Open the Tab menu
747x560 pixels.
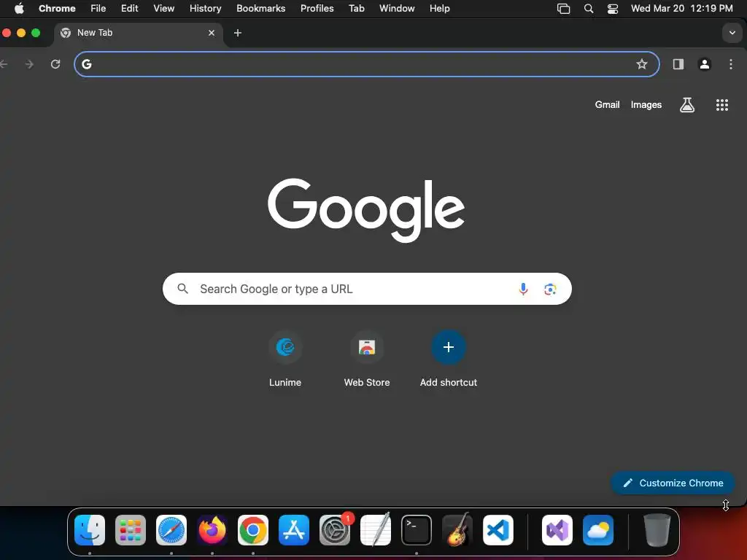356,8
